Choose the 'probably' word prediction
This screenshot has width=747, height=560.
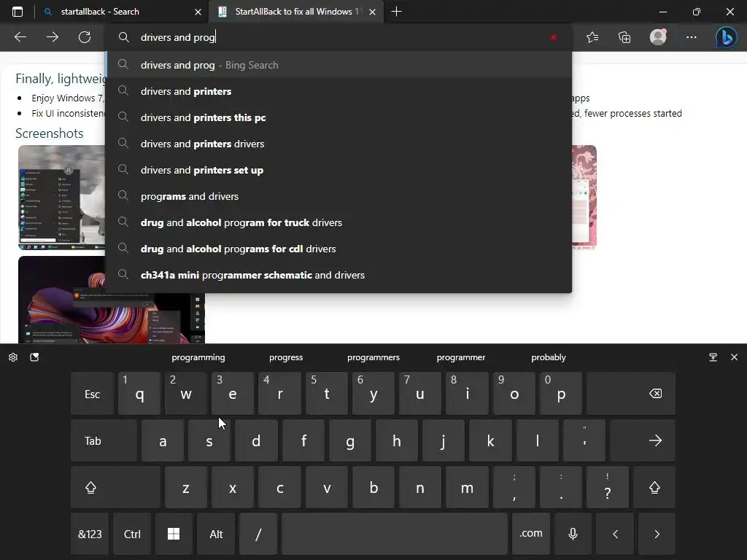pyautogui.click(x=549, y=357)
